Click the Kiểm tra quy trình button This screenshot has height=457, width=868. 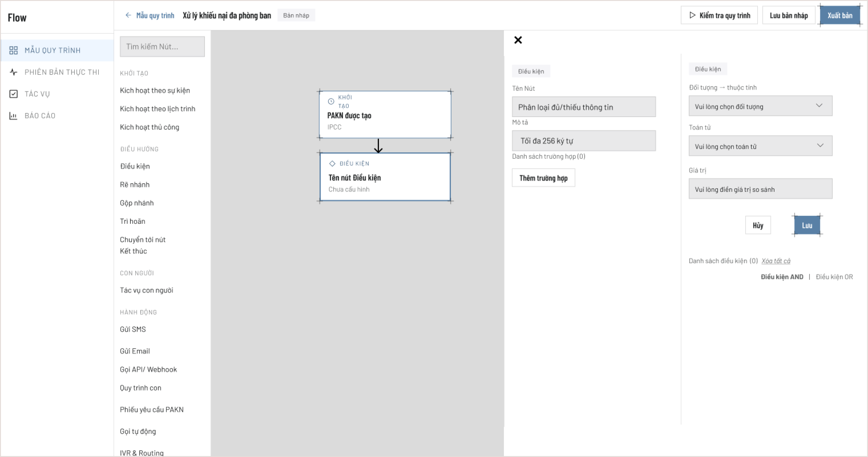pos(719,15)
